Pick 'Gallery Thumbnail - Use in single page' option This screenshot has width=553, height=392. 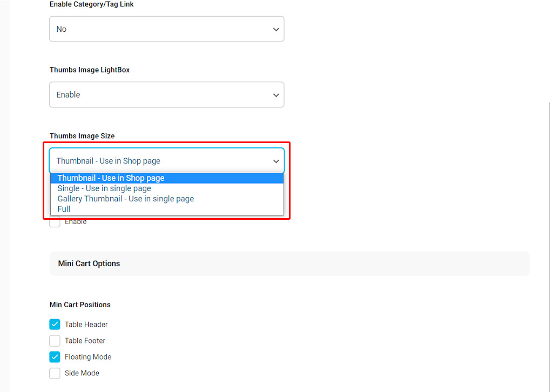tap(125, 199)
